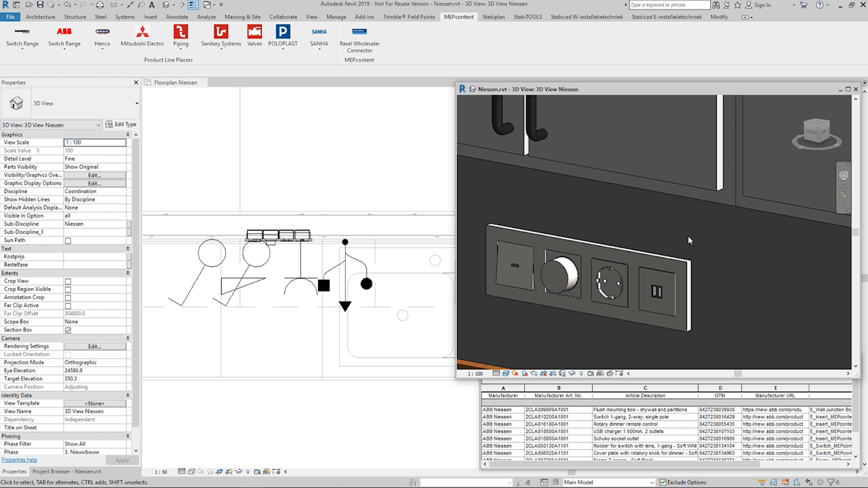Image resolution: width=868 pixels, height=488 pixels.
Task: Collapse the Camera properties section
Action: [127, 338]
